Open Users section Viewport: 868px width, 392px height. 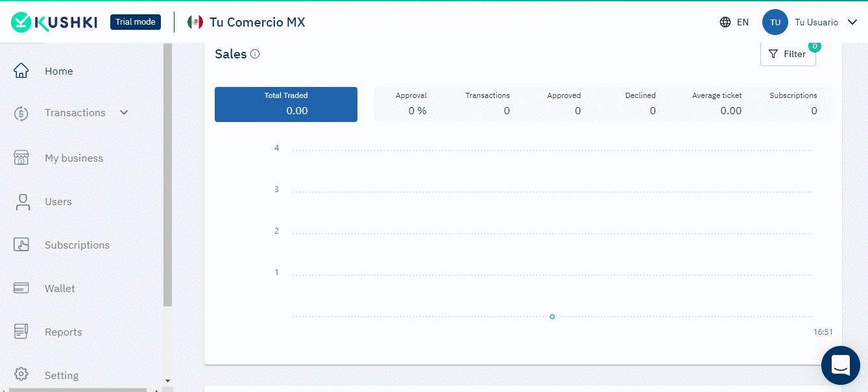pos(58,202)
